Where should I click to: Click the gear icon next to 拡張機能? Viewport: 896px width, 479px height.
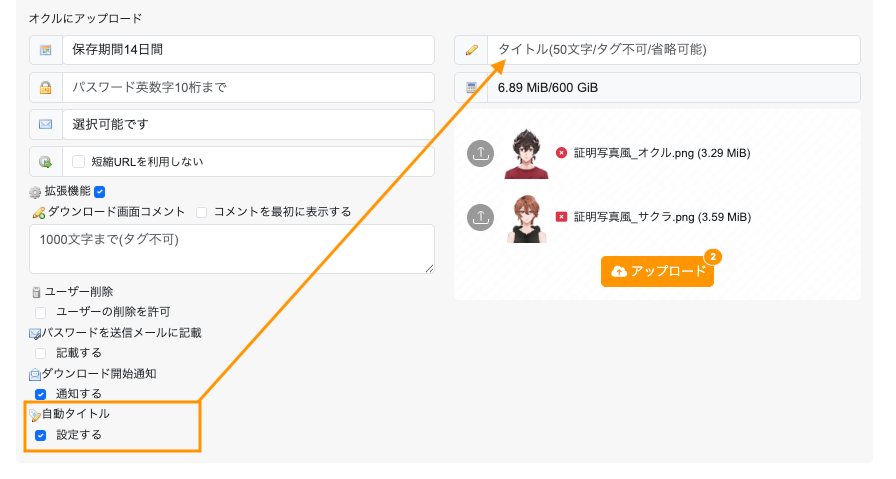tap(35, 192)
